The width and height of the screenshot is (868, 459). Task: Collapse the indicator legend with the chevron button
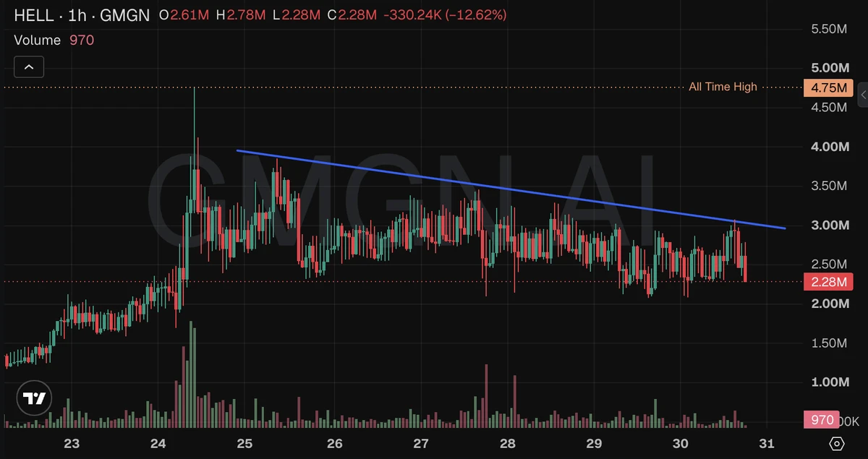pos(29,67)
